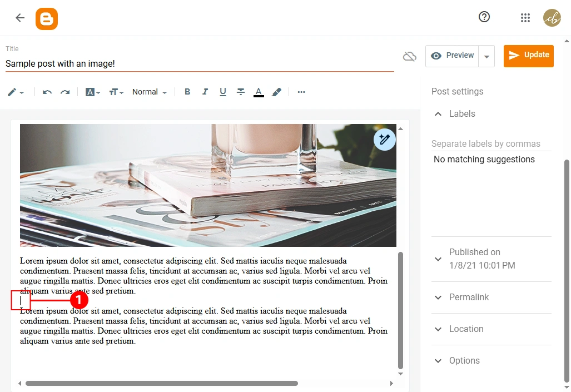Click the labels input field
The image size is (571, 392).
click(491, 144)
